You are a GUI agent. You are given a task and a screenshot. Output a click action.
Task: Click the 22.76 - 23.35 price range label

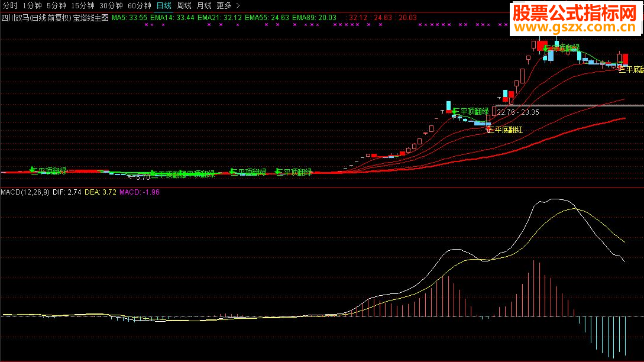pos(518,112)
